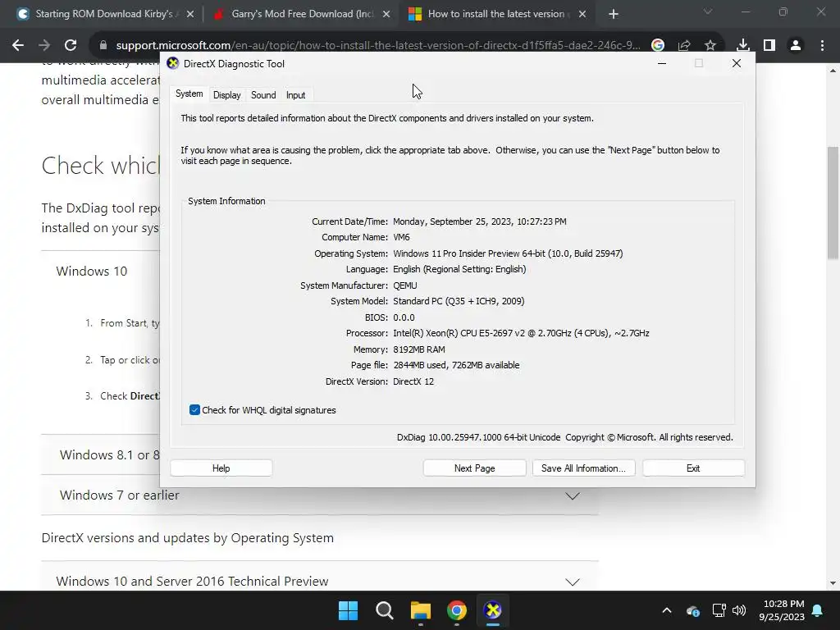Click the Processor value Intel Xeon E5-2697
The image size is (840, 630).
pyautogui.click(x=521, y=333)
